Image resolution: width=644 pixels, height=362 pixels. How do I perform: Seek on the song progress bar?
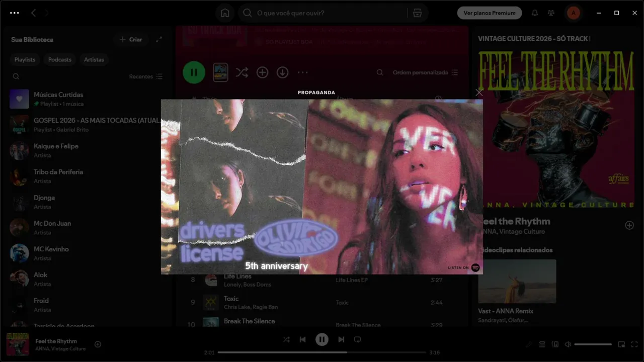tap(322, 352)
